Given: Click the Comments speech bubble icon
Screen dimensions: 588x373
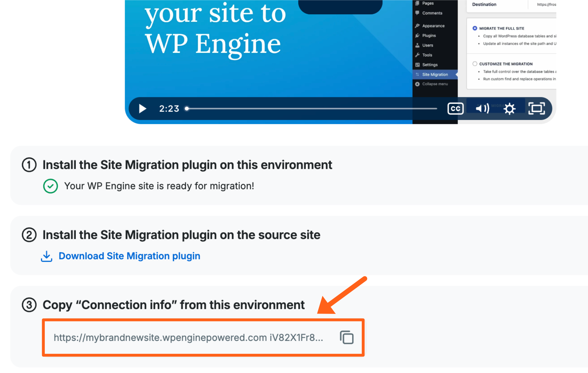Looking at the screenshot, I should (418, 13).
